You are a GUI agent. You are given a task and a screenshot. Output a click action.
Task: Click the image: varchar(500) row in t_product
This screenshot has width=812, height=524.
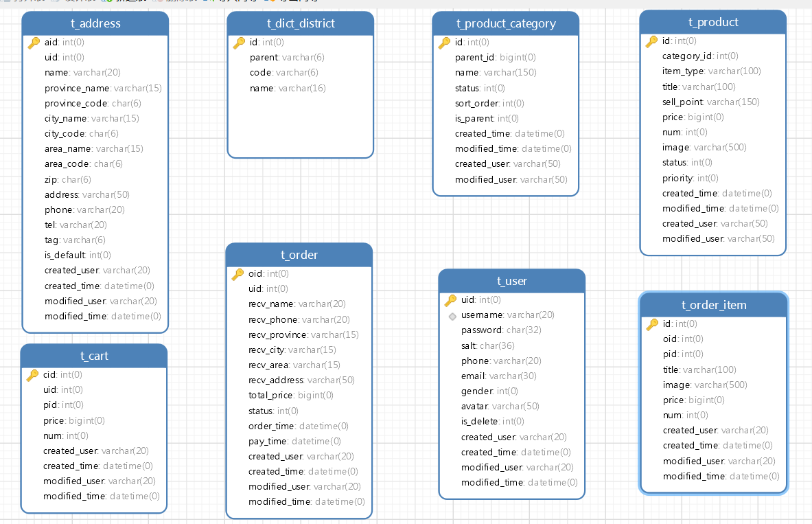point(704,147)
